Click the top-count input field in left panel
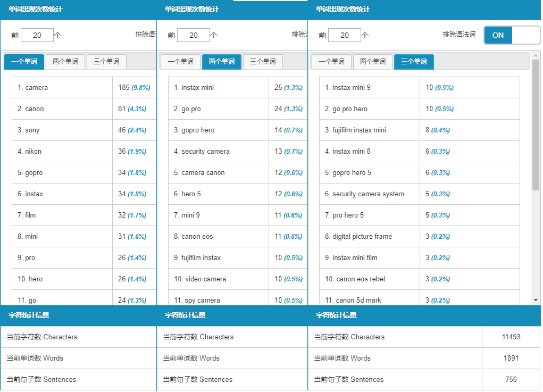The image size is (543, 392). 37,35
